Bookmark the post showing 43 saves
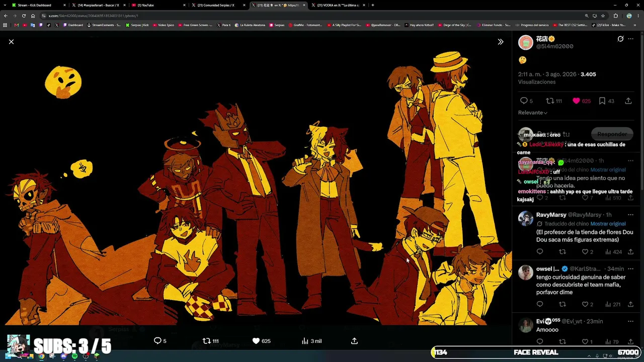The image size is (644, 362). [606, 101]
